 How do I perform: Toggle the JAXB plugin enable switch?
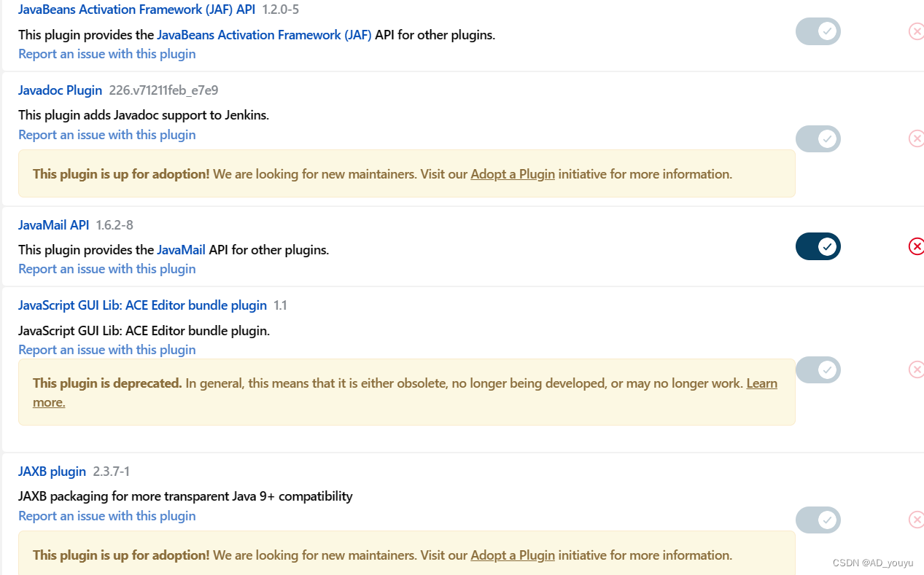click(x=818, y=520)
